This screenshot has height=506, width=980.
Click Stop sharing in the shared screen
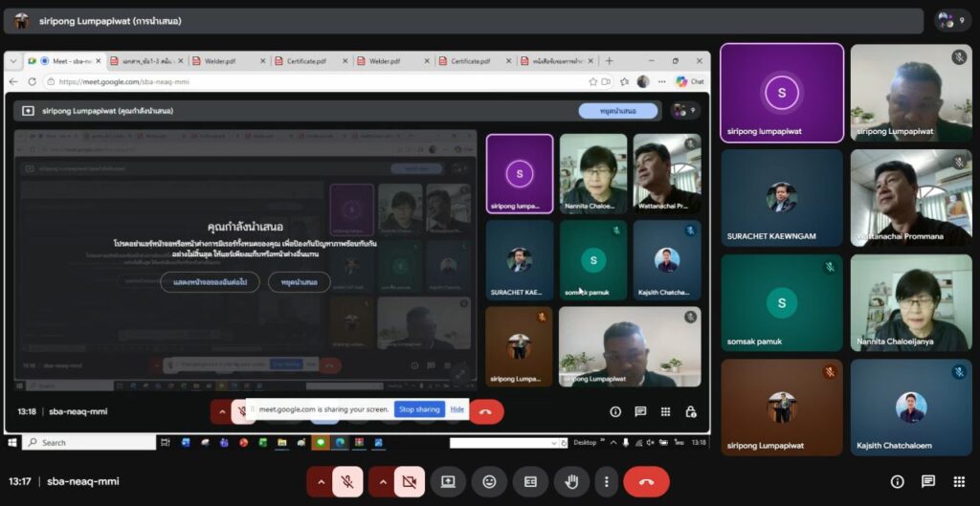(419, 409)
